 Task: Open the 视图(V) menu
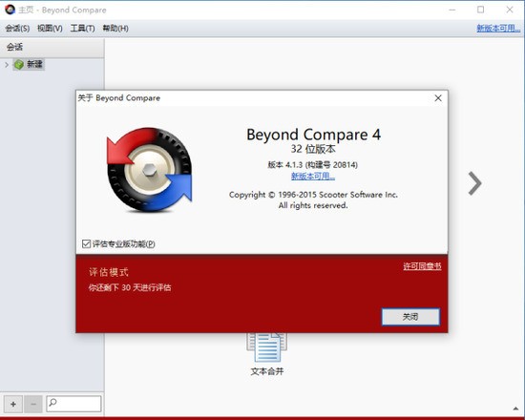click(x=50, y=29)
